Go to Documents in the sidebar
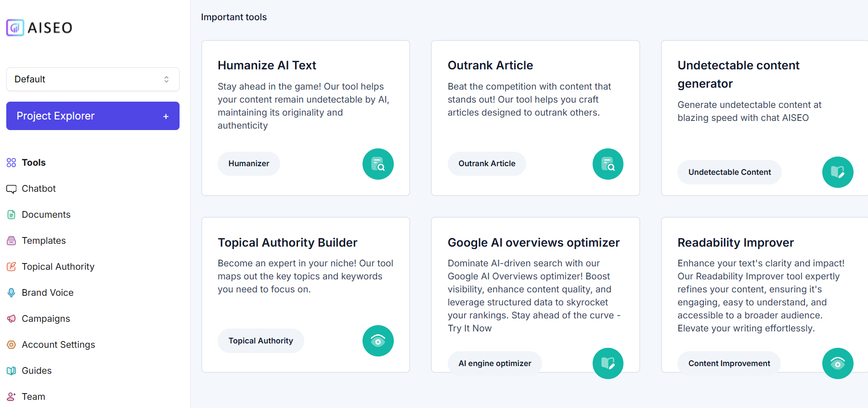868x408 pixels. [x=46, y=214]
